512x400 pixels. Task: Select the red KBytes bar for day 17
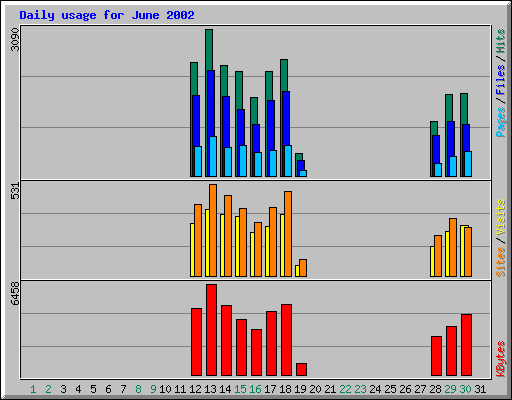(271, 343)
